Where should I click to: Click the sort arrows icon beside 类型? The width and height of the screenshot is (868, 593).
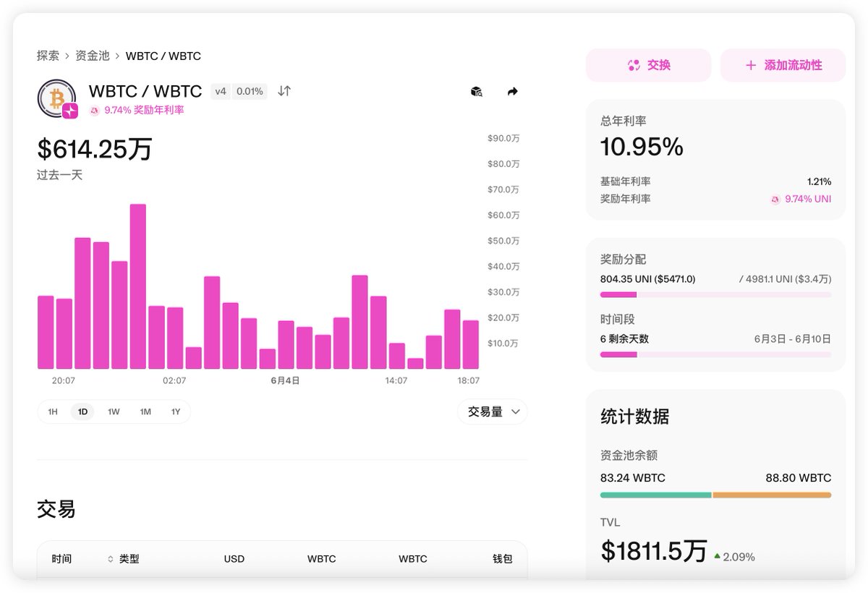click(111, 559)
